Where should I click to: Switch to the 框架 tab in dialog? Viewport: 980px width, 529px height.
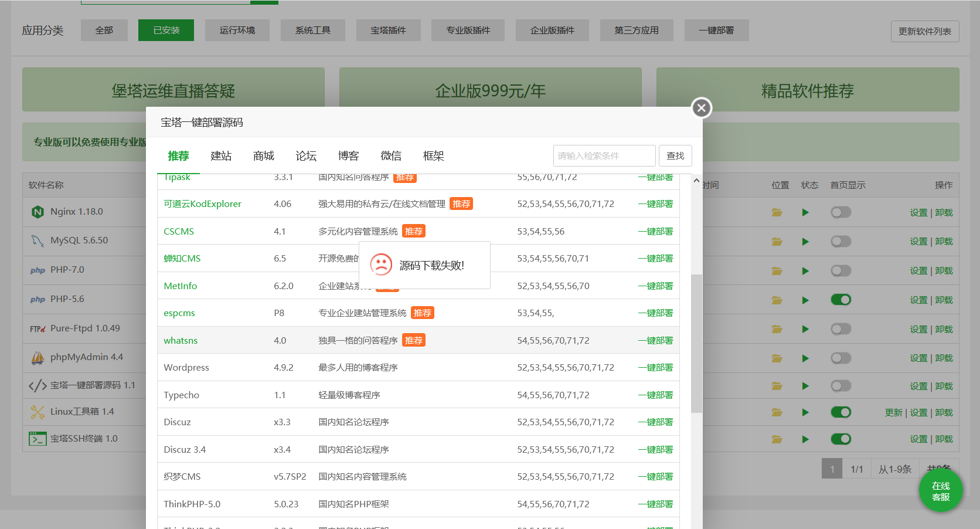pos(433,156)
